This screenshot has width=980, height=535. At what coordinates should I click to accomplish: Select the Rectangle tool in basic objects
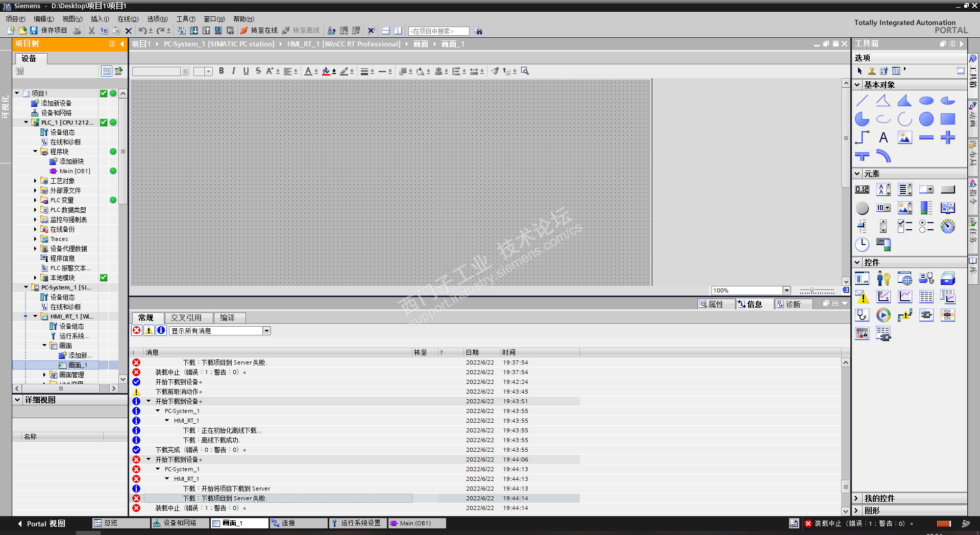(948, 119)
